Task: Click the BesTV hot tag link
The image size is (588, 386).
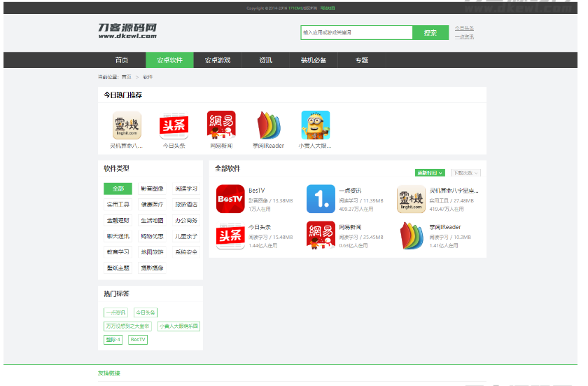Action: [x=138, y=340]
